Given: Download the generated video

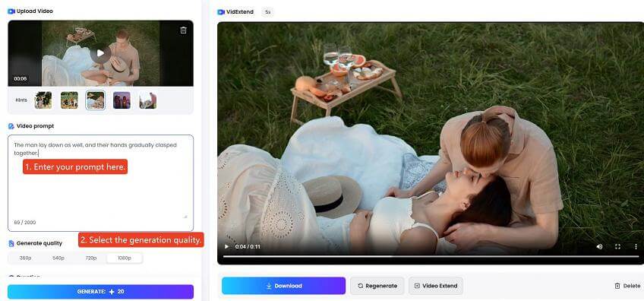Looking at the screenshot, I should pos(283,286).
